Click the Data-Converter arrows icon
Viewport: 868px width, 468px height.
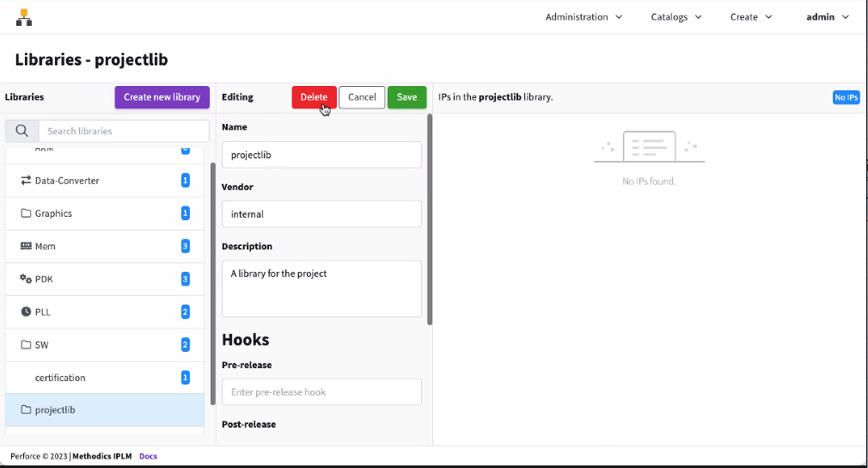point(26,181)
